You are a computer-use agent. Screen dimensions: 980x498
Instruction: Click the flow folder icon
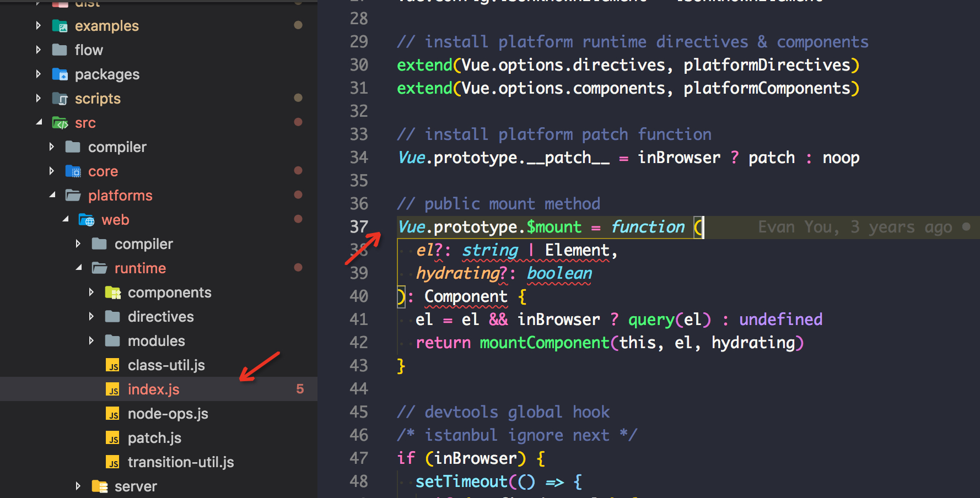tap(60, 50)
